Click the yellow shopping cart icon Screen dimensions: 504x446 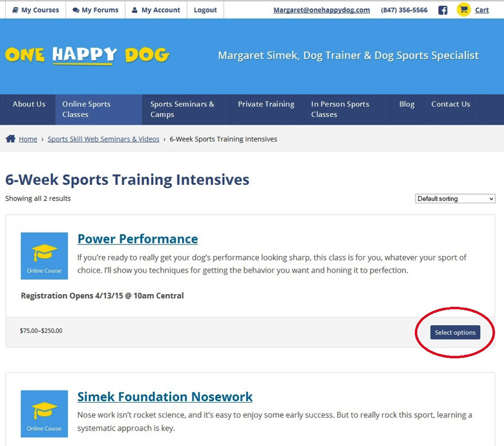(463, 10)
